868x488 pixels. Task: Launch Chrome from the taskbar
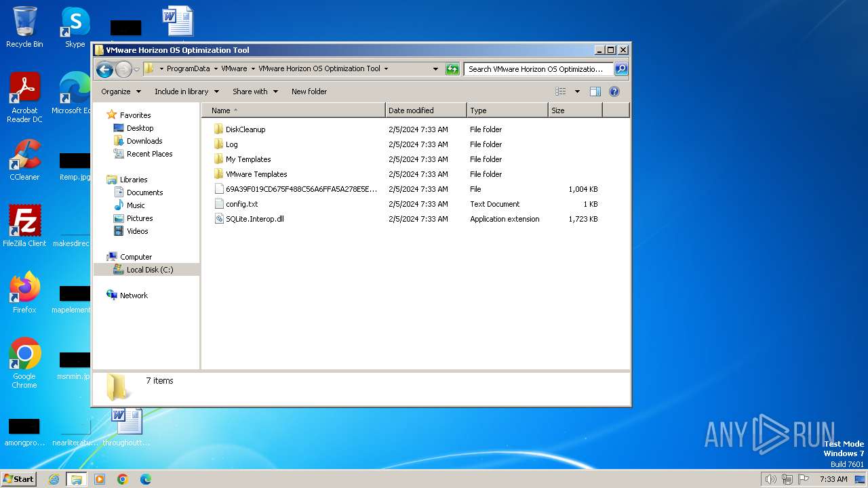tap(123, 479)
